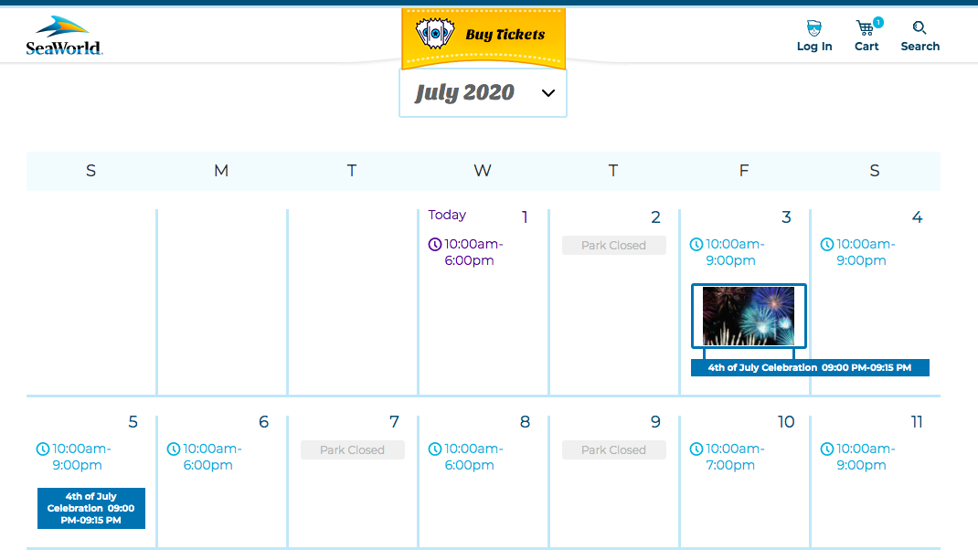Open the fireworks celebration thumbnail
This screenshot has width=978, height=560.
coord(749,316)
